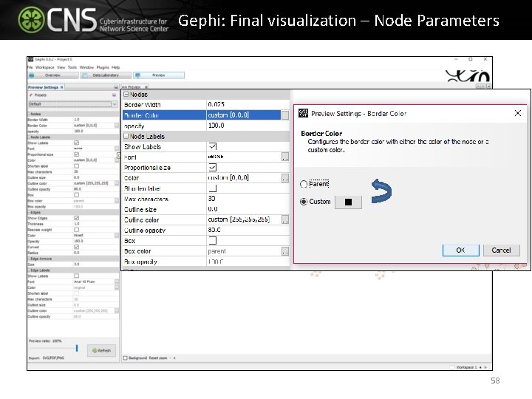This screenshot has height=399, width=532.
Task: Click small-panel Node Labels Outline color ellipsis
Action: pyautogui.click(x=117, y=183)
